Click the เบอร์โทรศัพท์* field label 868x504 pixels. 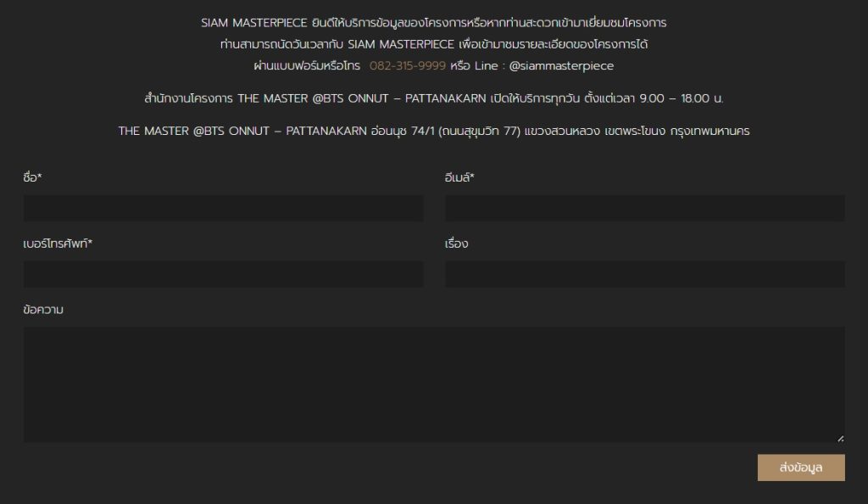pos(58,244)
